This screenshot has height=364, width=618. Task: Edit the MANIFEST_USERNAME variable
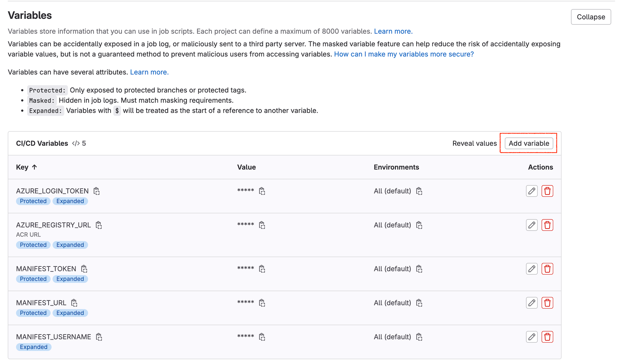click(531, 337)
